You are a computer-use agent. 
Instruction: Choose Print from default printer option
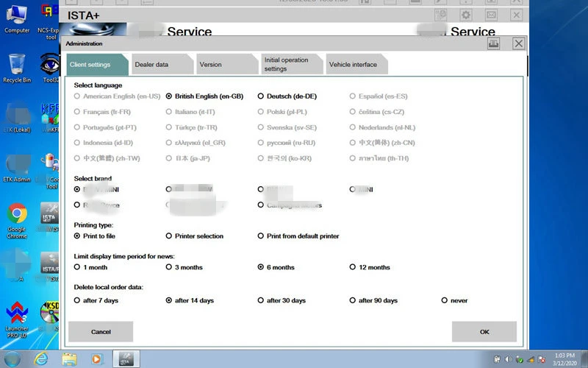coord(298,236)
